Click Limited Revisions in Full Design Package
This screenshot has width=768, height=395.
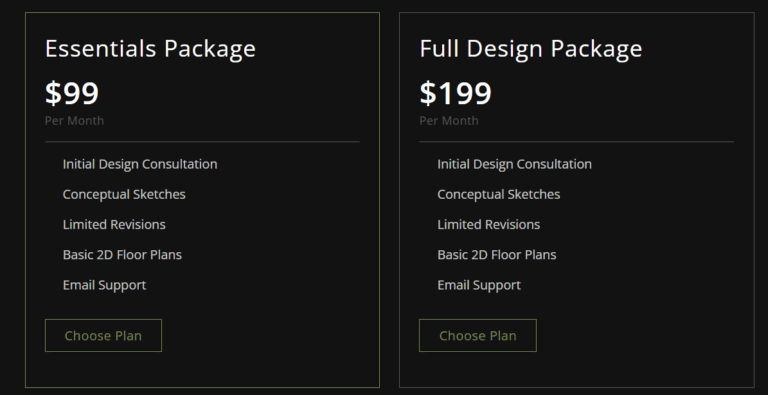coord(489,224)
